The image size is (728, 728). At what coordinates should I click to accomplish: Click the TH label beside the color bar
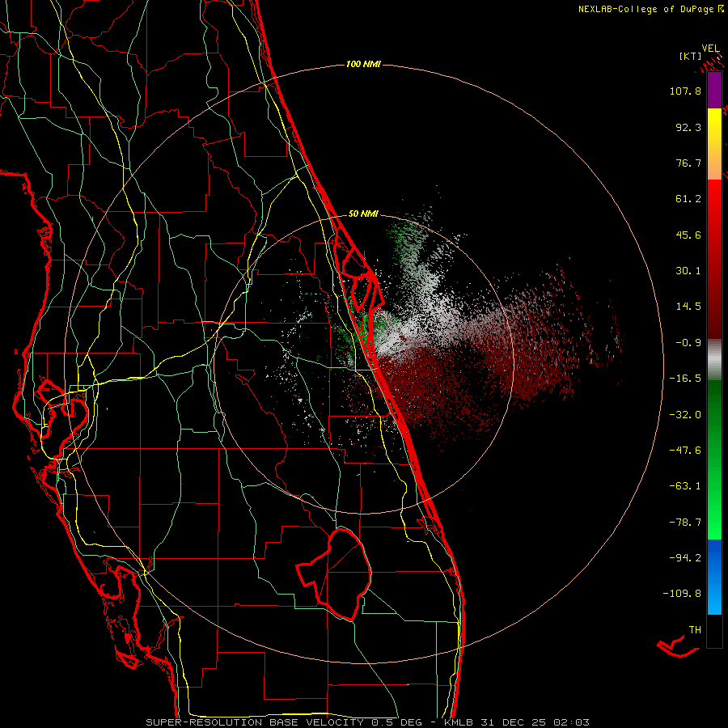[x=695, y=630]
